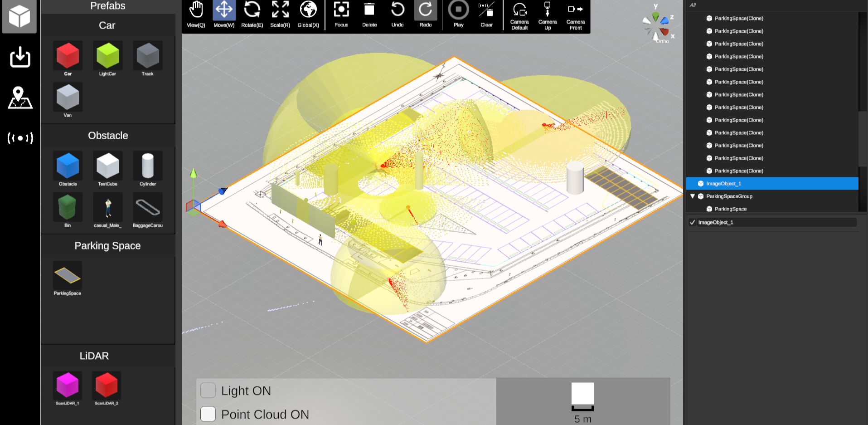This screenshot has width=868, height=425.
Task: Click the green Y axis on the orientation gizmo
Action: click(655, 16)
